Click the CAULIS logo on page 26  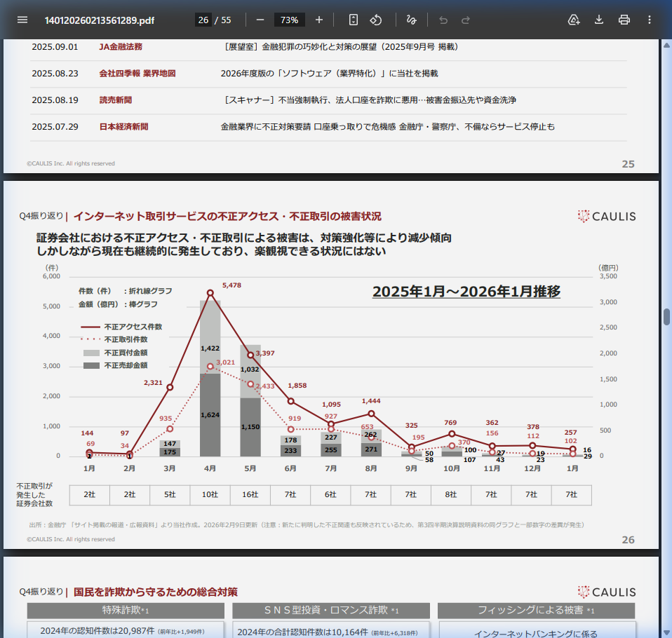pos(607,217)
